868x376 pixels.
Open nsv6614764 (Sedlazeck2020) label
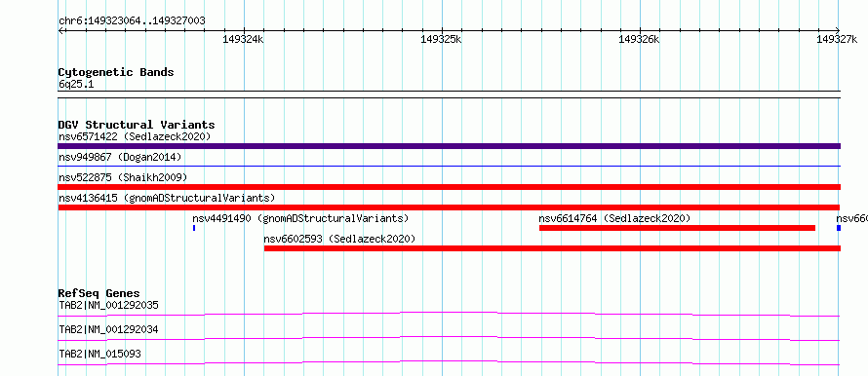[615, 218]
